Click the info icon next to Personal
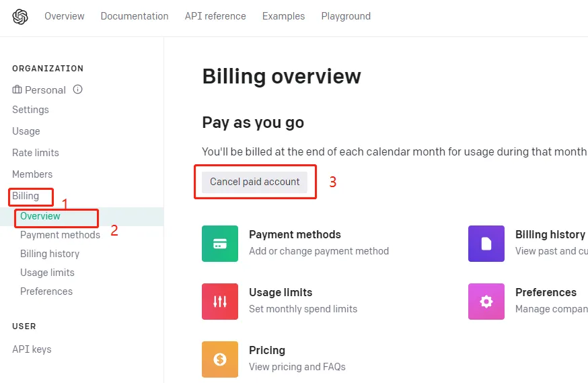This screenshot has width=588, height=383. coord(77,90)
